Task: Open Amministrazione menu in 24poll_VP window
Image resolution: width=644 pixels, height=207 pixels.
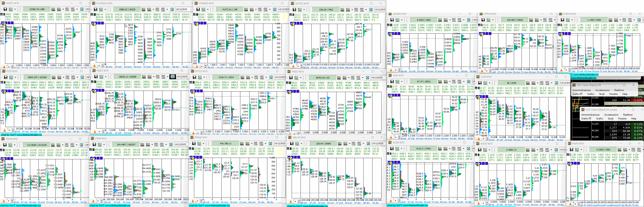Action: click(x=582, y=90)
